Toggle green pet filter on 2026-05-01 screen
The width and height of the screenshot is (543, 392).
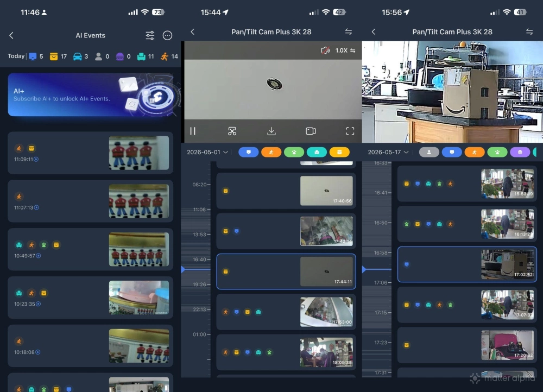click(x=294, y=152)
